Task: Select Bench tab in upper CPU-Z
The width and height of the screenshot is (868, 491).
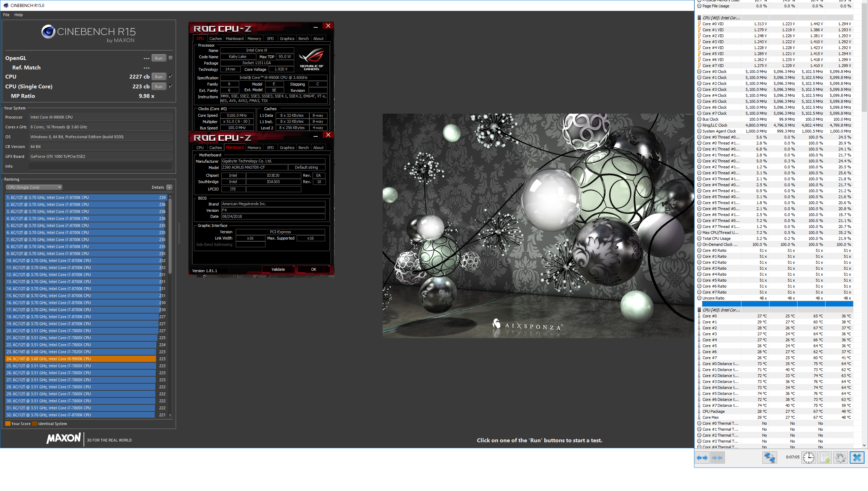Action: tap(304, 39)
